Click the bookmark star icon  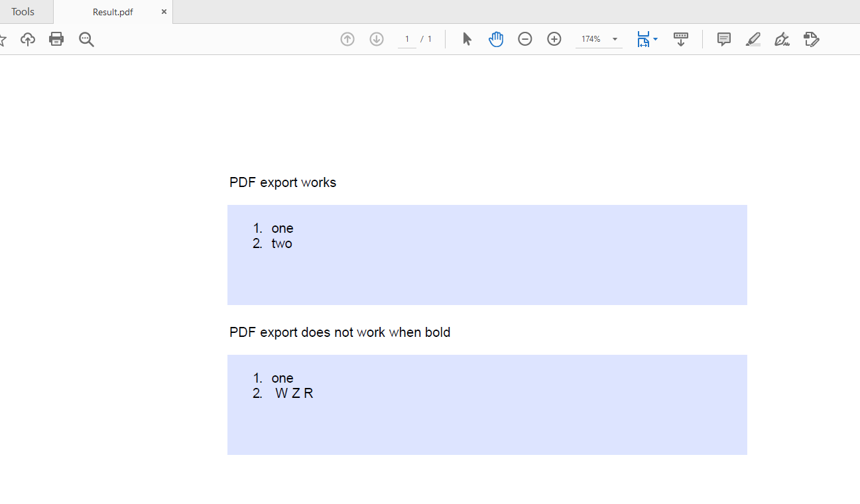click(3, 39)
